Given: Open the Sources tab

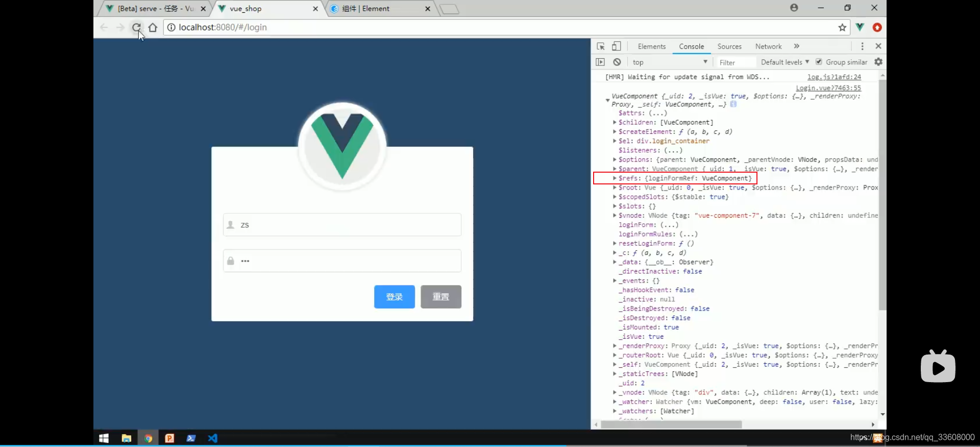Looking at the screenshot, I should (729, 46).
